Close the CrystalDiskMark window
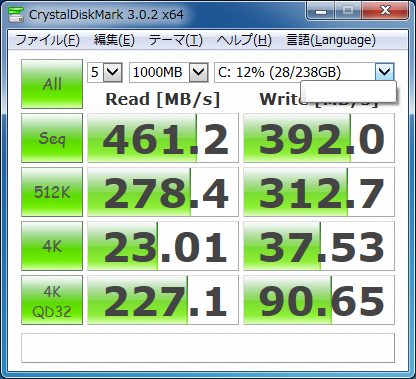The image size is (416, 379). tap(385, 11)
